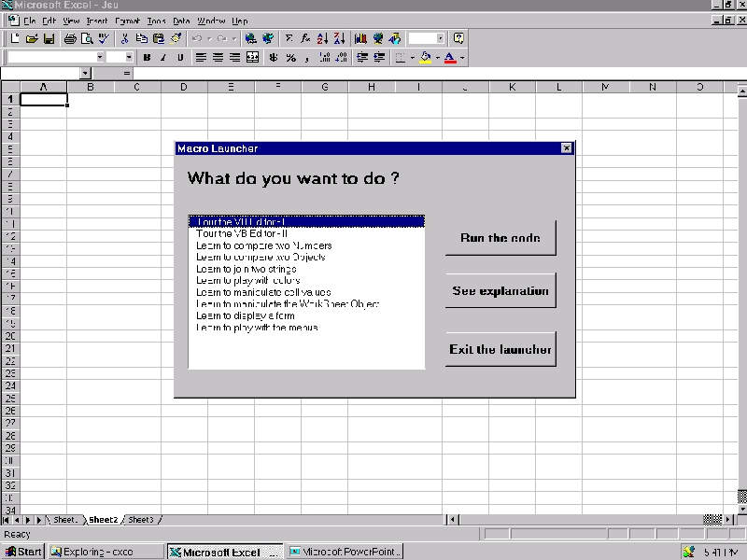Screen dimensions: 747x560
Task: Select 'Tour the VB Editor - II' list item
Action: [x=306, y=233]
